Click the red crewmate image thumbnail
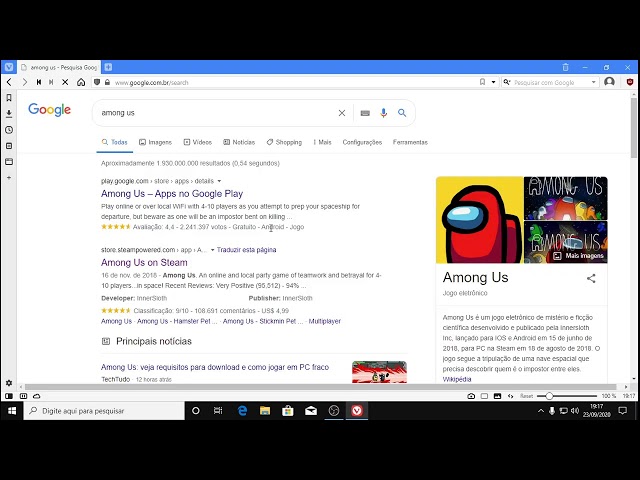 coord(480,220)
